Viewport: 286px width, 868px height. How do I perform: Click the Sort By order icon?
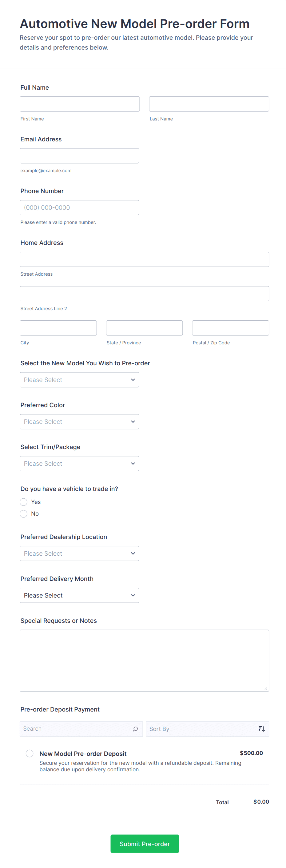(x=261, y=729)
